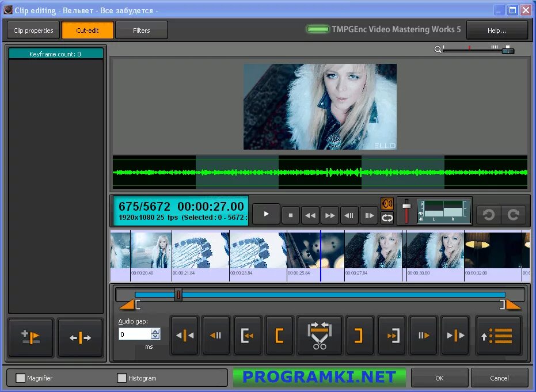Click the orange next frame button

[x=424, y=336]
